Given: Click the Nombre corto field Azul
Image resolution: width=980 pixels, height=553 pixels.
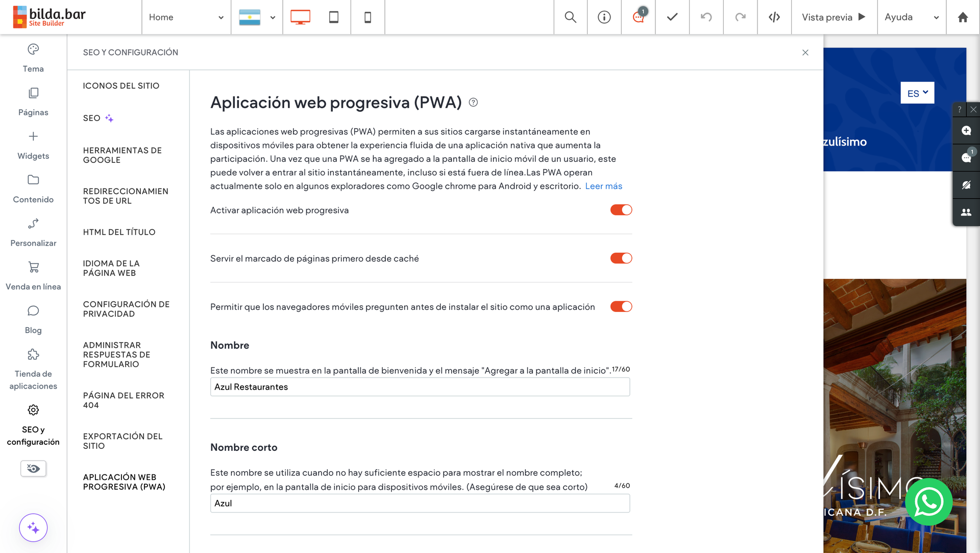Looking at the screenshot, I should (420, 503).
